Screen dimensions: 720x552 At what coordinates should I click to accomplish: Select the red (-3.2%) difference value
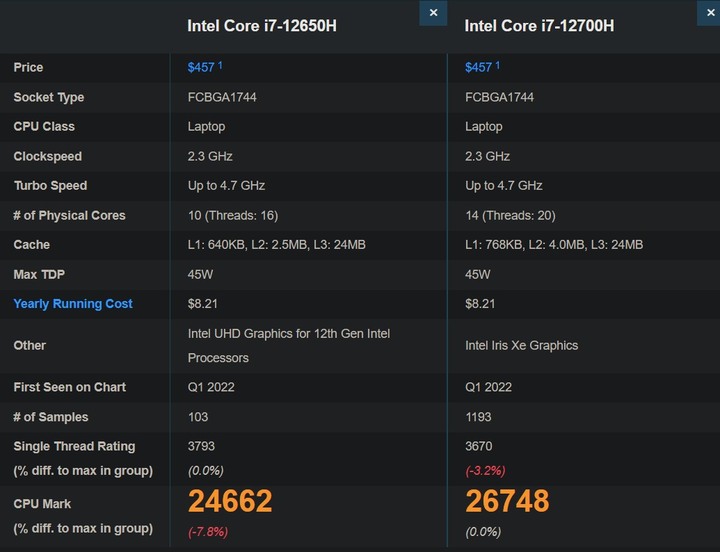pos(485,471)
